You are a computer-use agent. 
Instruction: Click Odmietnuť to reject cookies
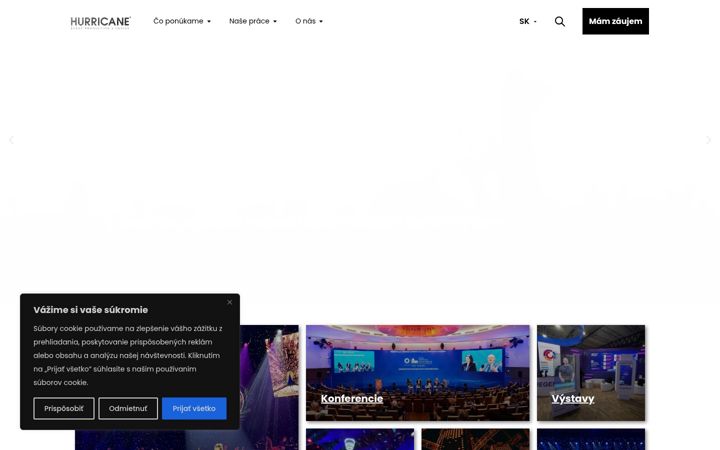128,408
